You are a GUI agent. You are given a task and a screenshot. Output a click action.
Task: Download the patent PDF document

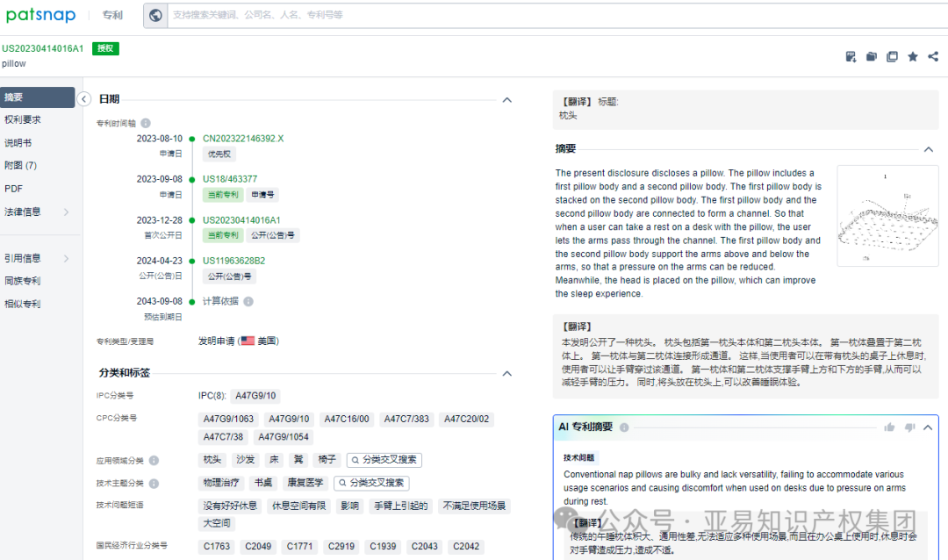pyautogui.click(x=851, y=56)
